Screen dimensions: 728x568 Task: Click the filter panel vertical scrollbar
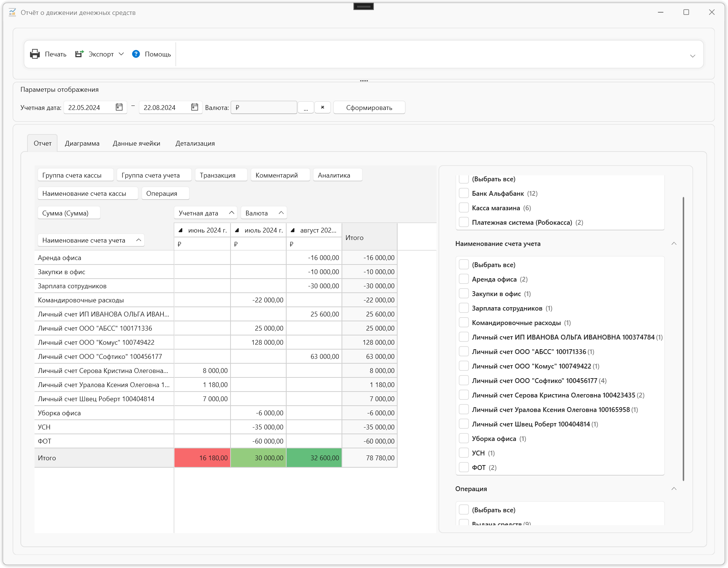pos(683,338)
